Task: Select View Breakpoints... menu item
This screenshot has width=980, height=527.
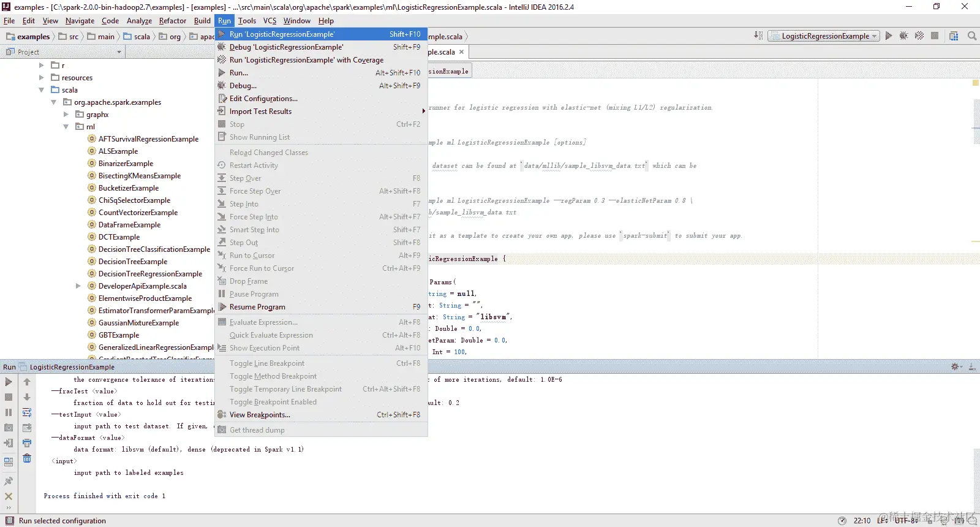Action: click(x=321, y=415)
